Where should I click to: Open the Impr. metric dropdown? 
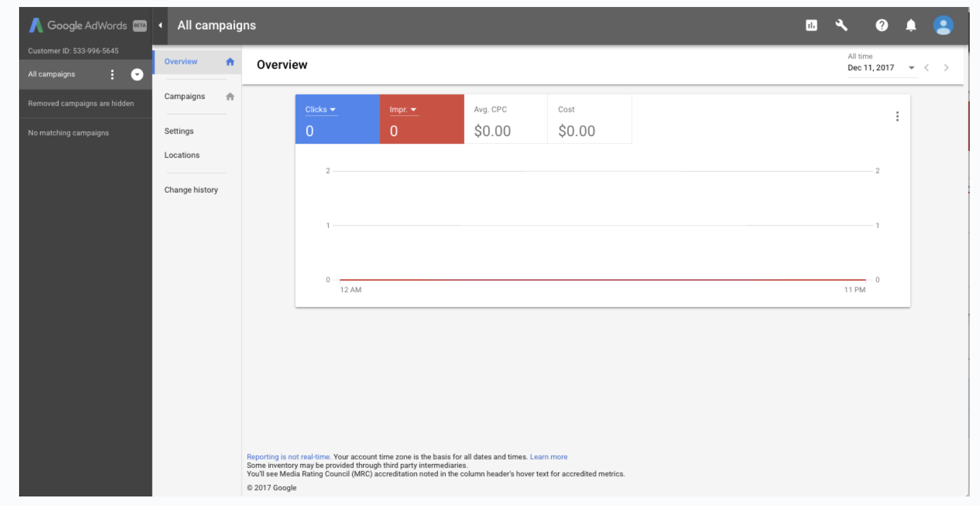pos(403,110)
